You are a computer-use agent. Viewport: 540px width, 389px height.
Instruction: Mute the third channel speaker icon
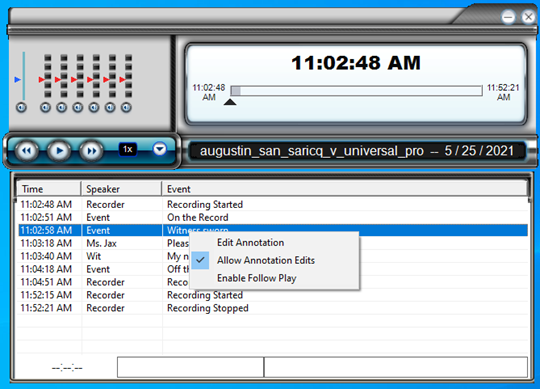(x=77, y=108)
